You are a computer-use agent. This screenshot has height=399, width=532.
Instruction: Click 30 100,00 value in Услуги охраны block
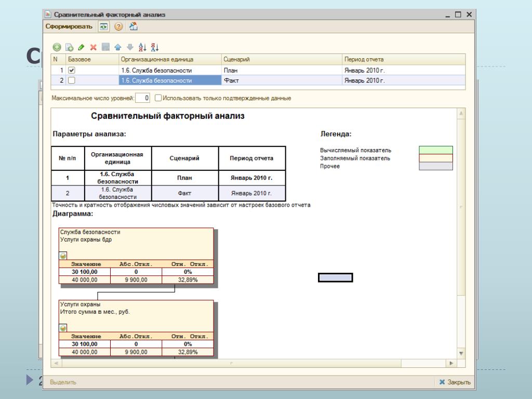[x=85, y=344]
